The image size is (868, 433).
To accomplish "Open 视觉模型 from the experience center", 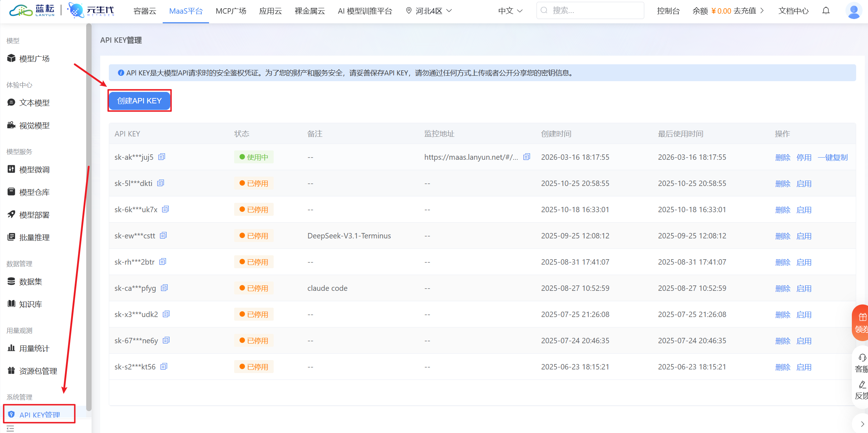I will (34, 125).
